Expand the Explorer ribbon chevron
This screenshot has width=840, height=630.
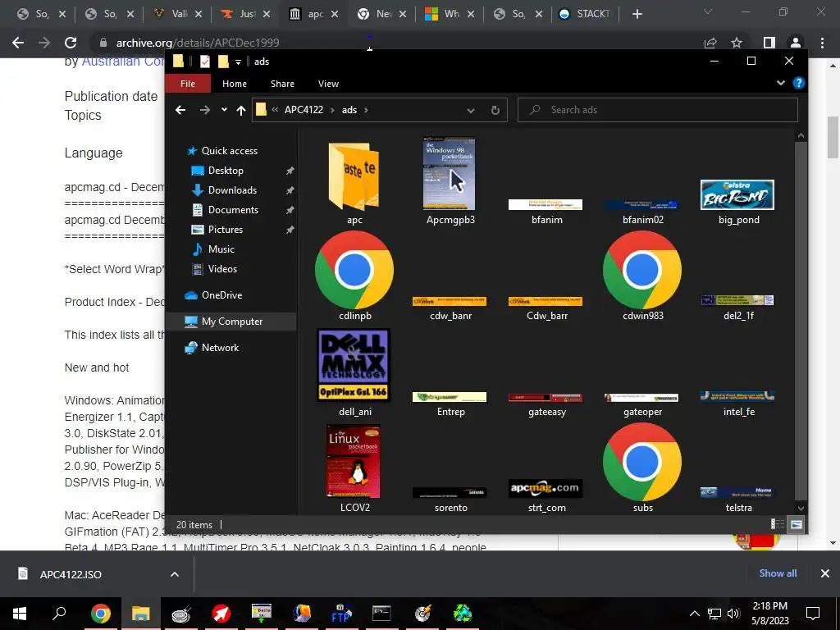pos(781,83)
